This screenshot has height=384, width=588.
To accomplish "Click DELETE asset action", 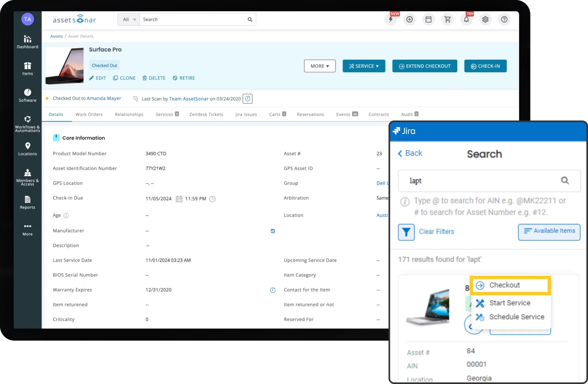I will tap(154, 78).
